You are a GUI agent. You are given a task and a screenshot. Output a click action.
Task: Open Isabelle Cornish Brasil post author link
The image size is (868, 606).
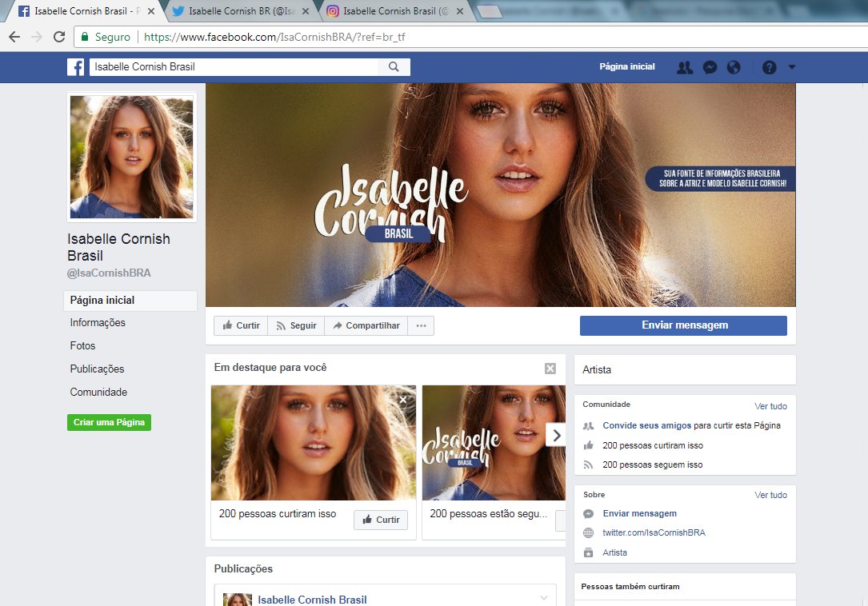312,600
